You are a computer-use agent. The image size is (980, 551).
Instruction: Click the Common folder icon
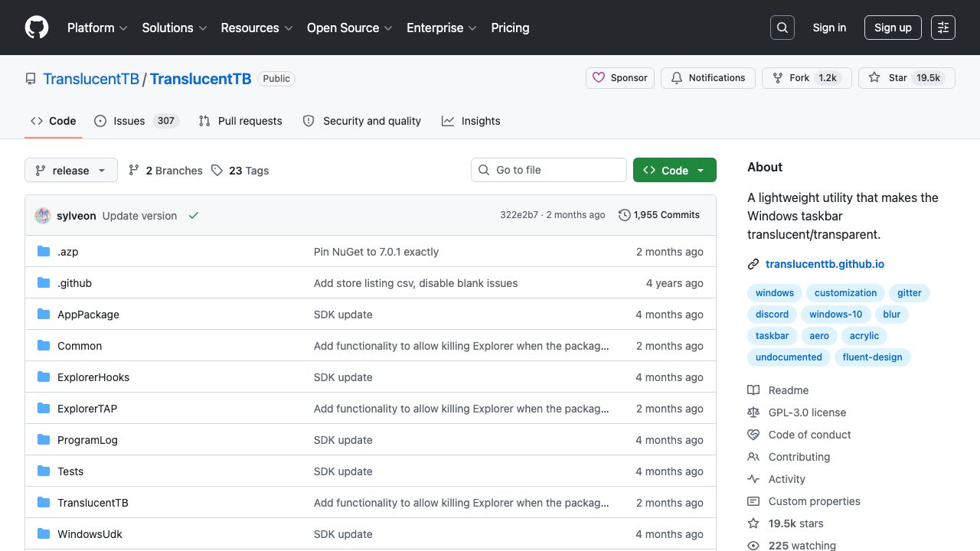44,346
